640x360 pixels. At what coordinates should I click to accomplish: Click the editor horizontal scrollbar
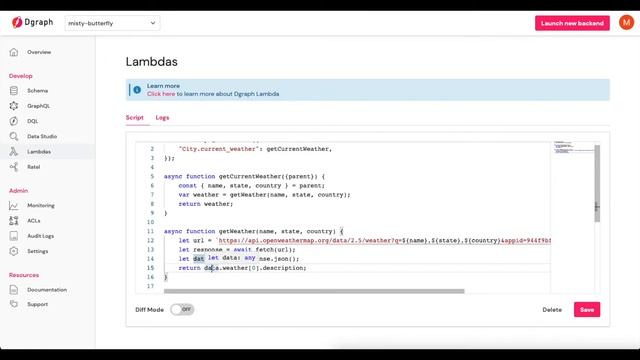click(314, 291)
